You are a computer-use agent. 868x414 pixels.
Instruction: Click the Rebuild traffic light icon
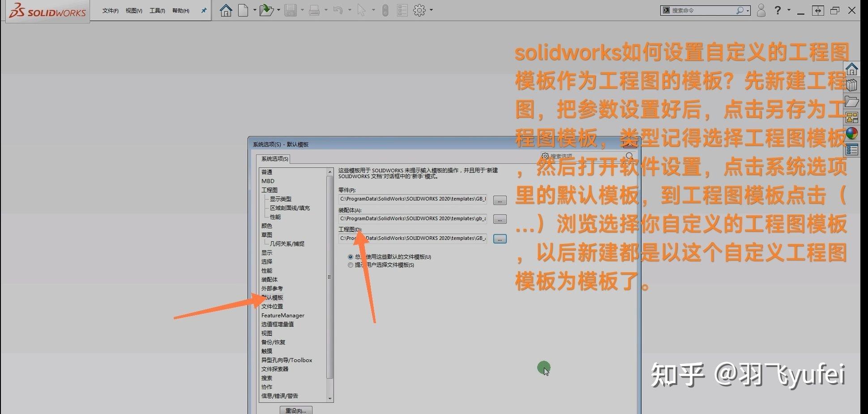[x=385, y=10]
